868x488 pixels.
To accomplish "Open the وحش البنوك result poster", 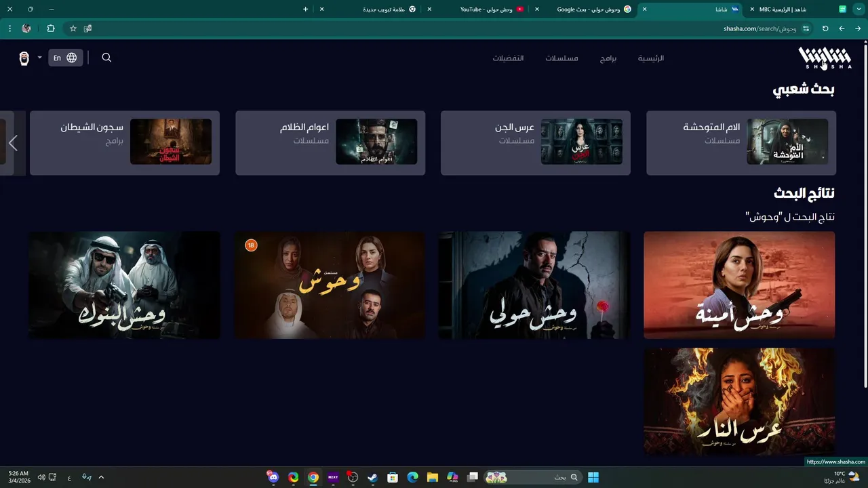I will (124, 285).
